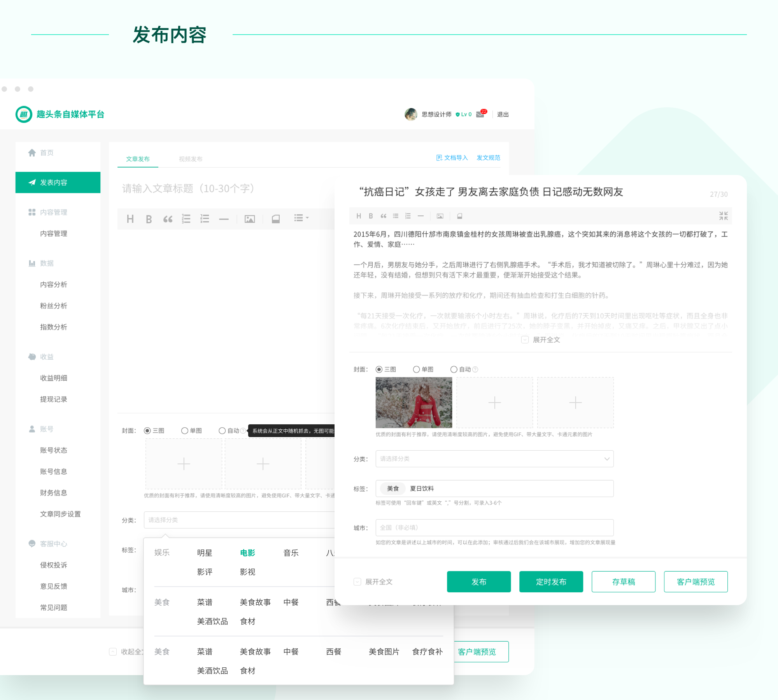Choose 电影 in the category list
Viewport: 778px width, 700px height.
point(248,553)
